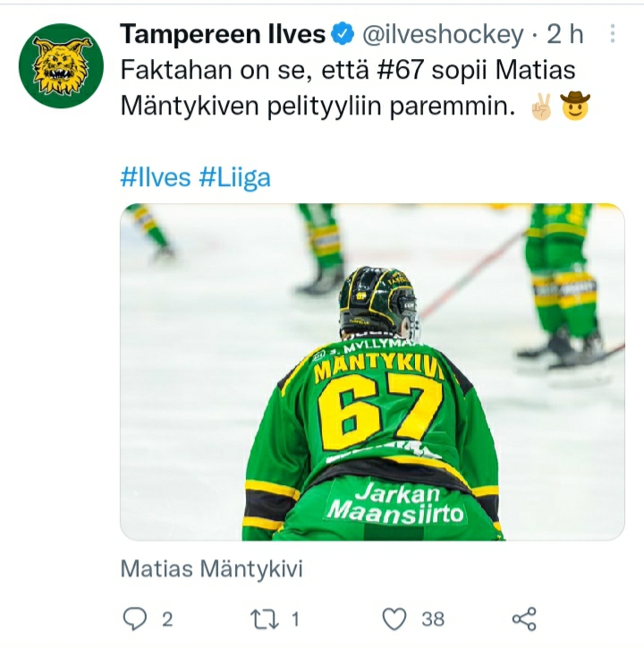Click the Matias Mäntykivi image caption
Image resolution: width=644 pixels, height=648 pixels.
click(x=212, y=568)
